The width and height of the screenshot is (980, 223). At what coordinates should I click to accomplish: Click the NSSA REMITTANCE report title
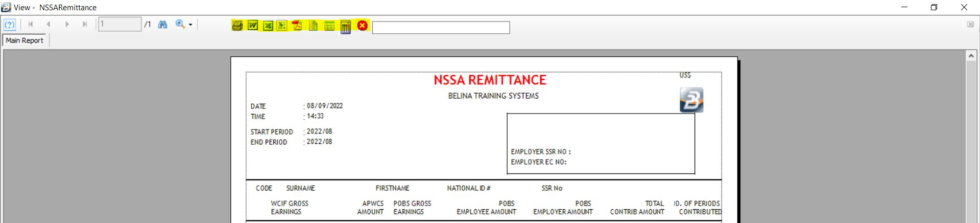coord(490,80)
